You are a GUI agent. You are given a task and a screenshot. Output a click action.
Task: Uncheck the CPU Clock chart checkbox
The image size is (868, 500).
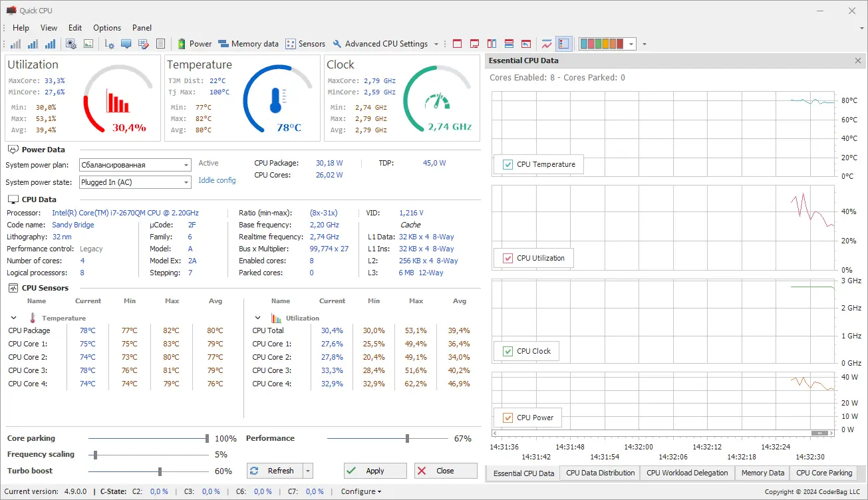pyautogui.click(x=508, y=351)
